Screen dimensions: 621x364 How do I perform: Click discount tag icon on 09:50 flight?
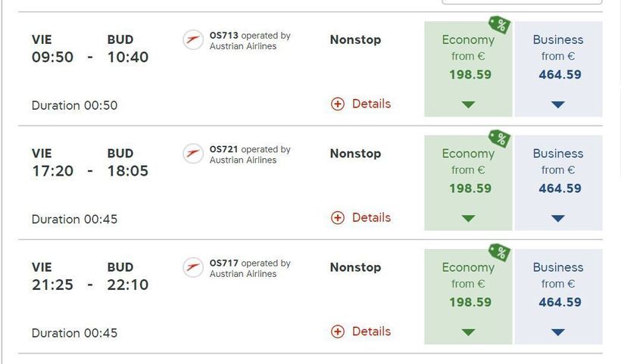499,25
